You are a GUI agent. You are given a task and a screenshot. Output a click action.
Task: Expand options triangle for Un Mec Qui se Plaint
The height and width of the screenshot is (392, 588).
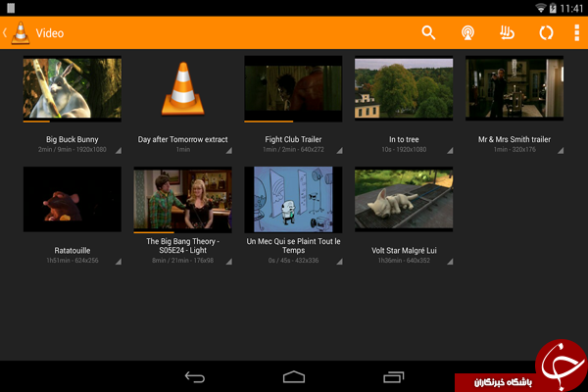click(x=340, y=262)
